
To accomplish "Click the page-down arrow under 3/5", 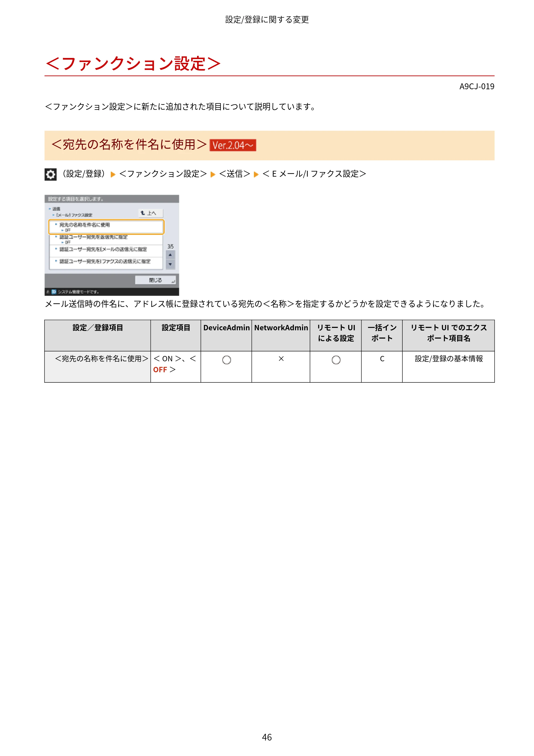I will tap(170, 264).
